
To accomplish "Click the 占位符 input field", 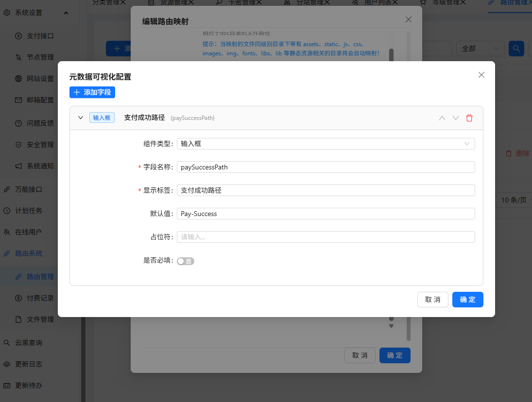I will point(326,237).
